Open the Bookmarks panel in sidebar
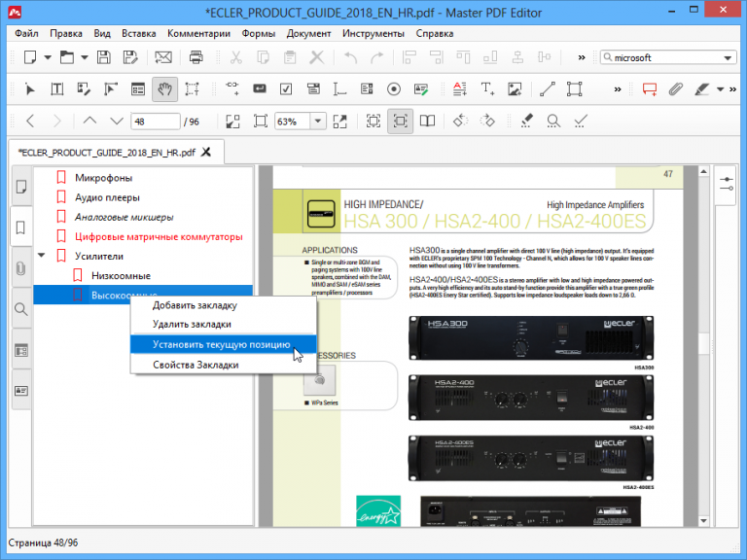Image resolution: width=747 pixels, height=560 pixels. [x=21, y=227]
